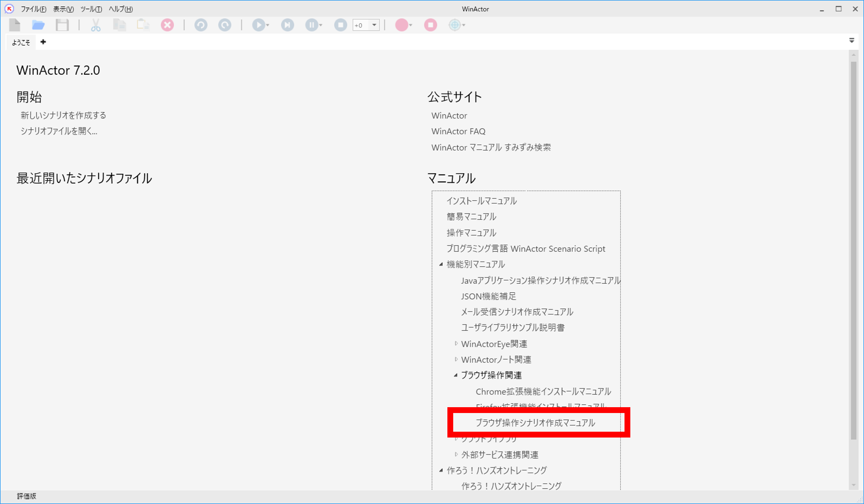Screen dimensions: 864x504
Task: Collapse the 作ろう！ハンズオントレーニング parent node
Action: (x=441, y=470)
